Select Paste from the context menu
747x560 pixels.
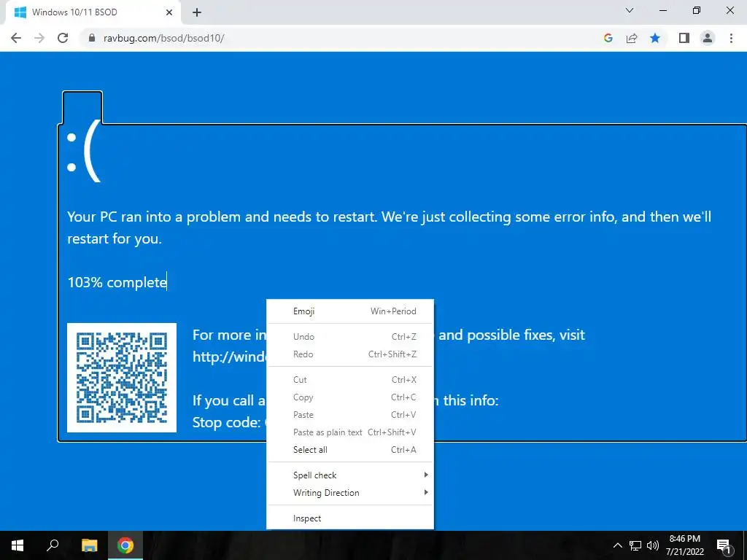click(350, 415)
